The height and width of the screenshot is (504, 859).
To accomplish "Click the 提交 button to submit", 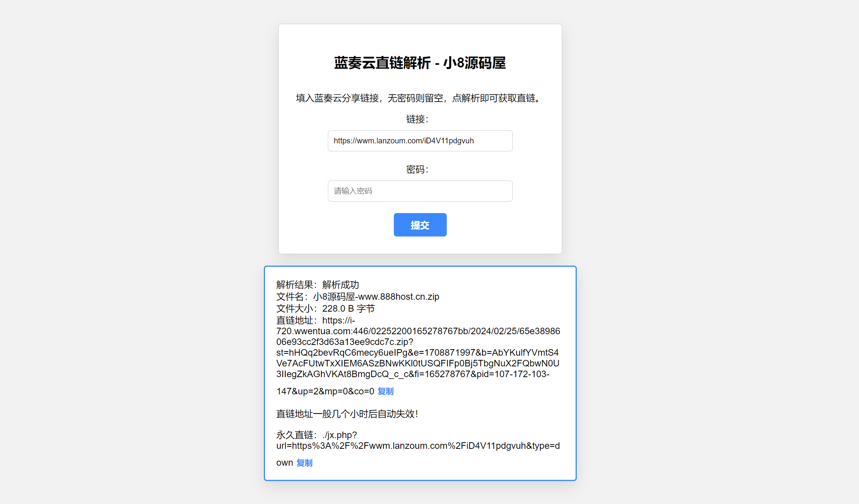I will click(x=420, y=224).
